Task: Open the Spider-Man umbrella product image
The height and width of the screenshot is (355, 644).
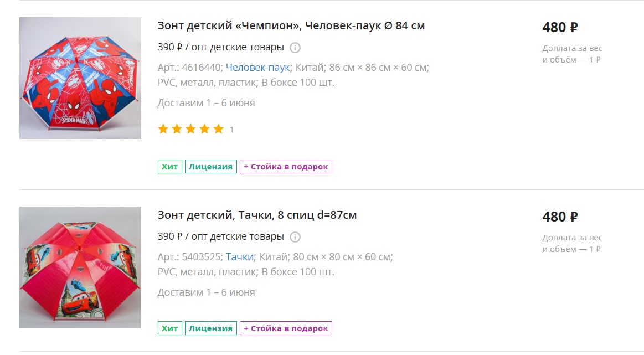Action: point(80,78)
